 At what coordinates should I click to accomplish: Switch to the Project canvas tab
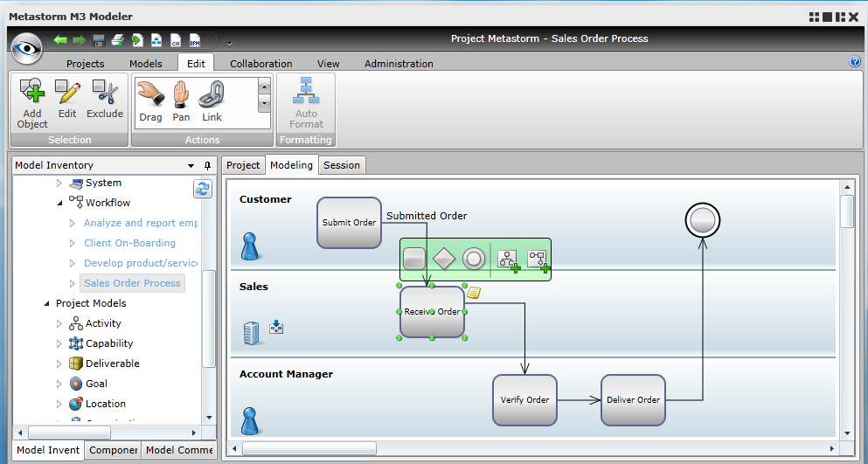click(243, 165)
